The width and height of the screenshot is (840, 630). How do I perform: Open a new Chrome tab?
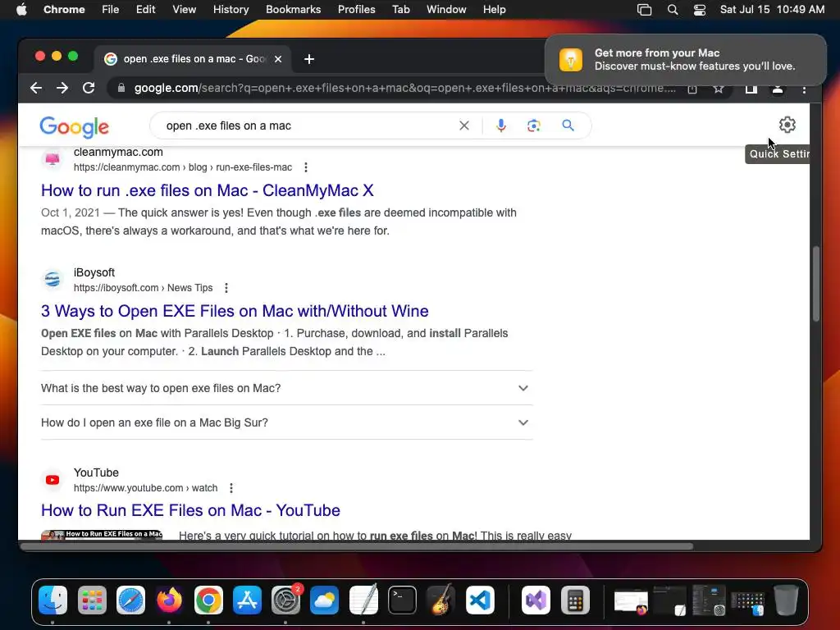click(309, 59)
